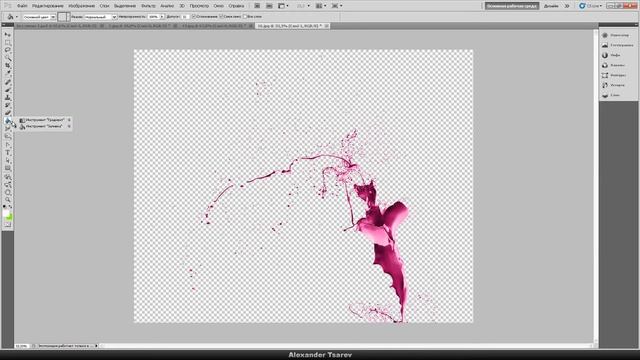Select the Eraser tool
The image size is (640, 360).
[7, 113]
